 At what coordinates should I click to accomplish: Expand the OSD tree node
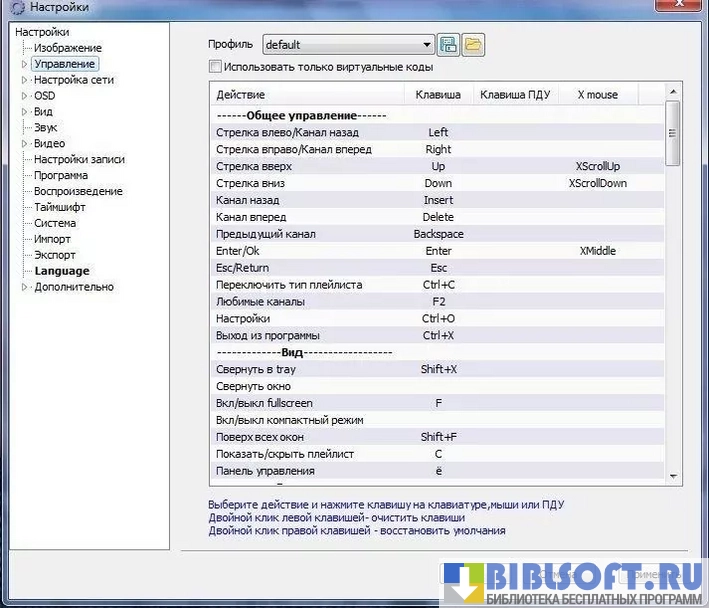coord(25,96)
